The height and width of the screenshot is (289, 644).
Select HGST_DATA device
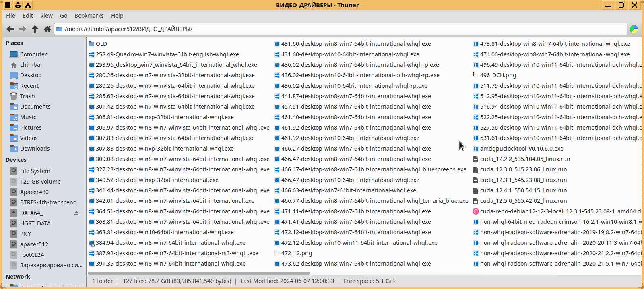pos(35,223)
